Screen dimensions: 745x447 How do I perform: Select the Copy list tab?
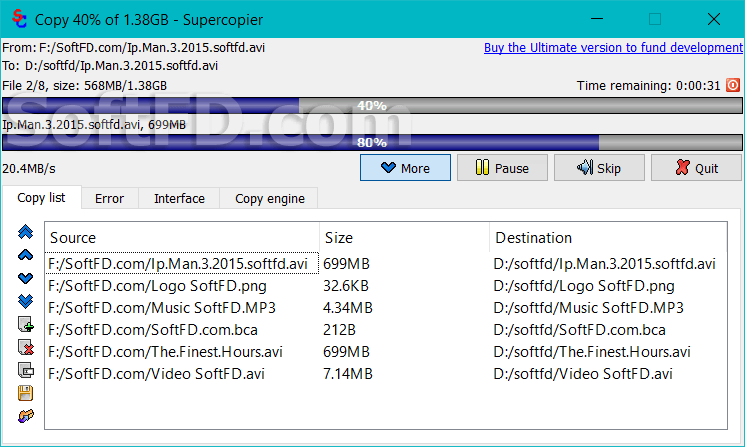[41, 198]
